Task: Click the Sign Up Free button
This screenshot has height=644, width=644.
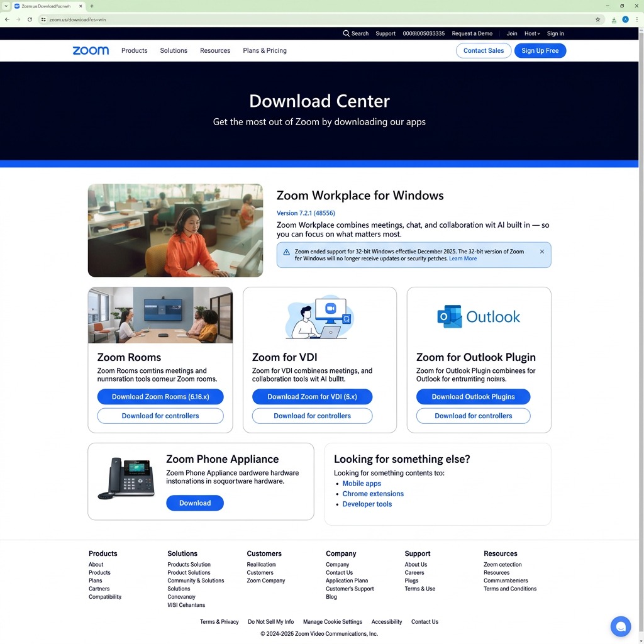Action: (x=540, y=50)
